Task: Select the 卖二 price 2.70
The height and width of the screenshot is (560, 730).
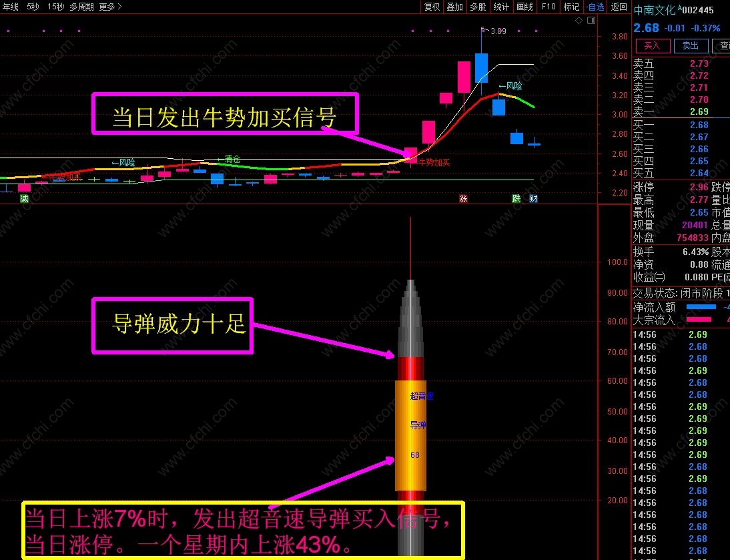Action: (699, 99)
